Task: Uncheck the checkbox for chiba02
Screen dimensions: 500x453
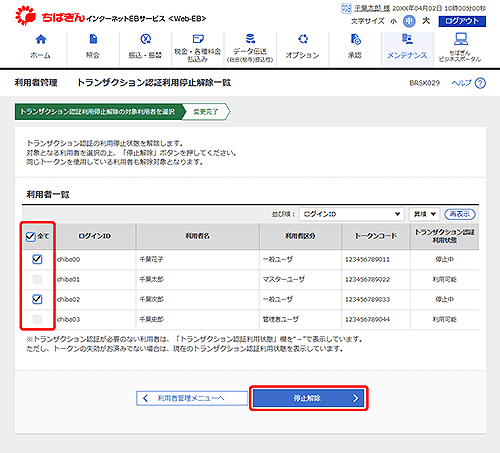Action: coord(37,299)
